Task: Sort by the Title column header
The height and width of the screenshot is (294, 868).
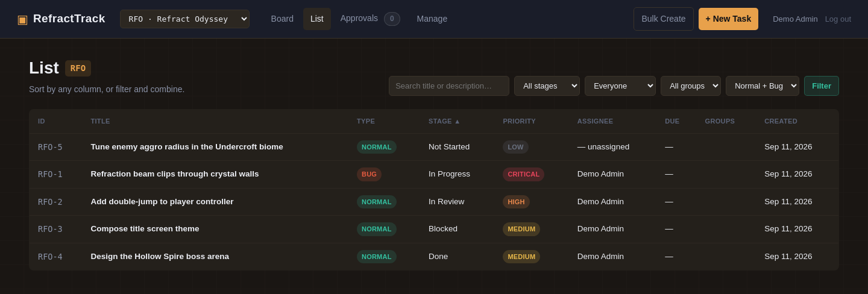Action: pos(101,121)
